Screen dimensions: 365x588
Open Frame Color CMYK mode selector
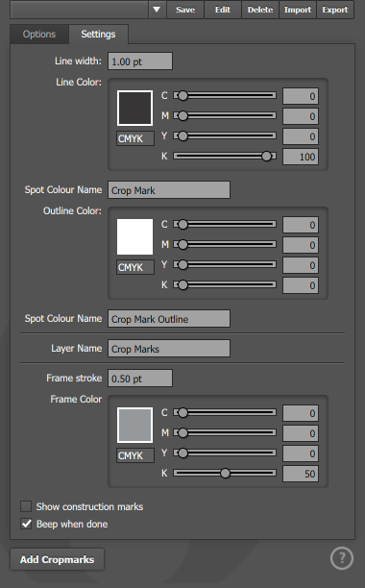(134, 455)
